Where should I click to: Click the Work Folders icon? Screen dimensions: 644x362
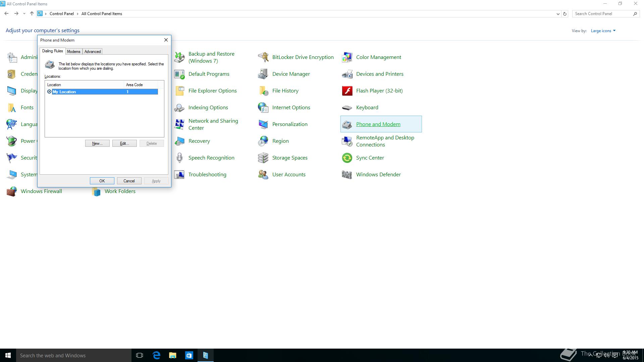click(x=96, y=191)
